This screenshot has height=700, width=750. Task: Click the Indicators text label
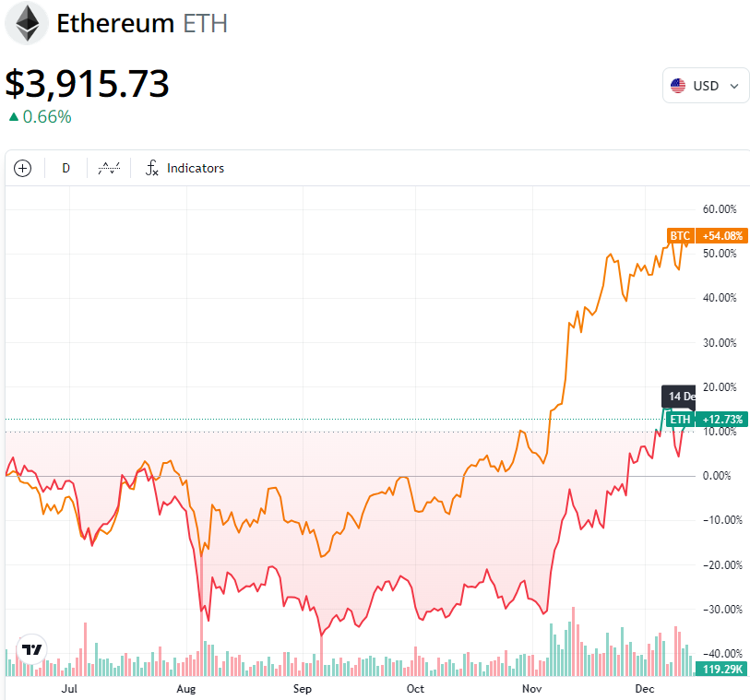point(196,168)
